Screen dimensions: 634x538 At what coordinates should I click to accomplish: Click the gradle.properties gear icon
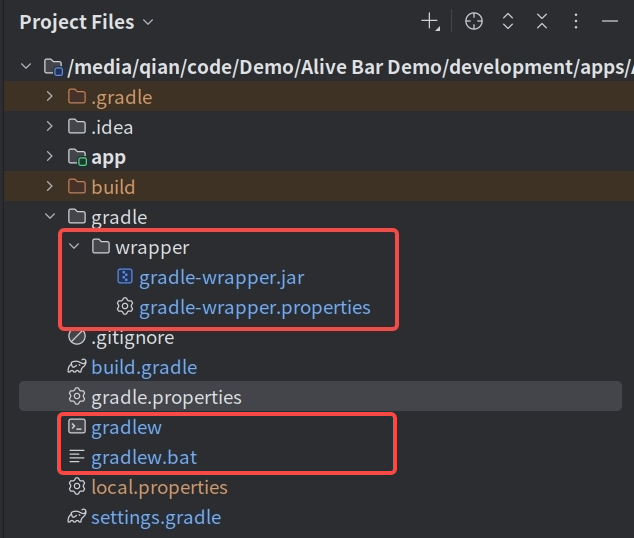[77, 397]
